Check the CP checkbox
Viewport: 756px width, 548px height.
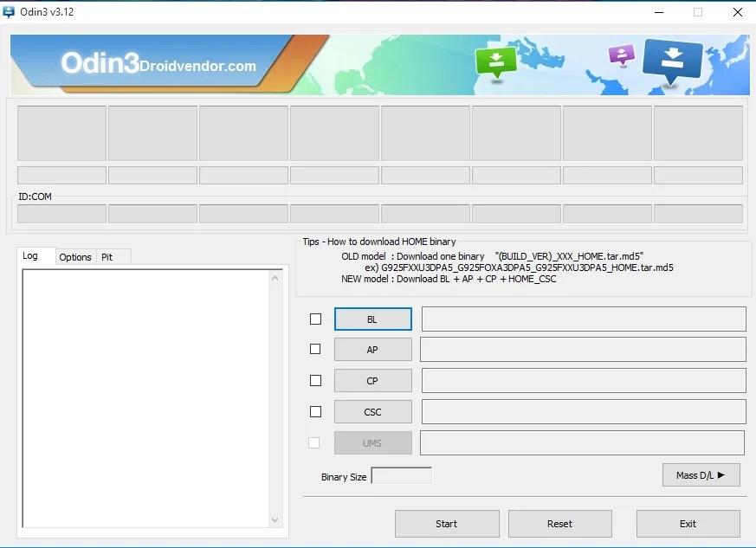pyautogui.click(x=315, y=380)
